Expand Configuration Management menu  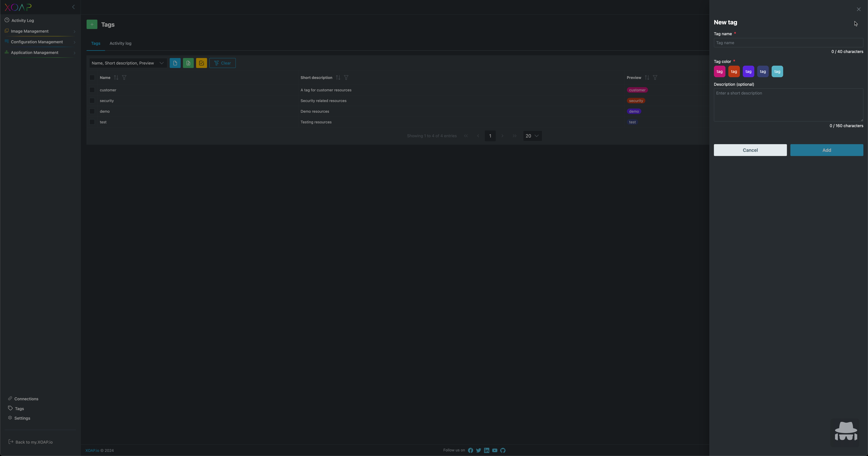[40, 42]
